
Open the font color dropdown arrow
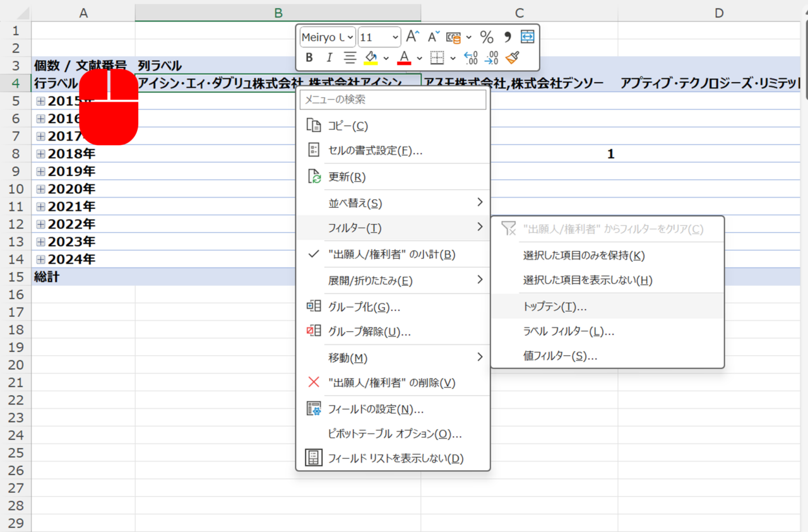pyautogui.click(x=420, y=58)
